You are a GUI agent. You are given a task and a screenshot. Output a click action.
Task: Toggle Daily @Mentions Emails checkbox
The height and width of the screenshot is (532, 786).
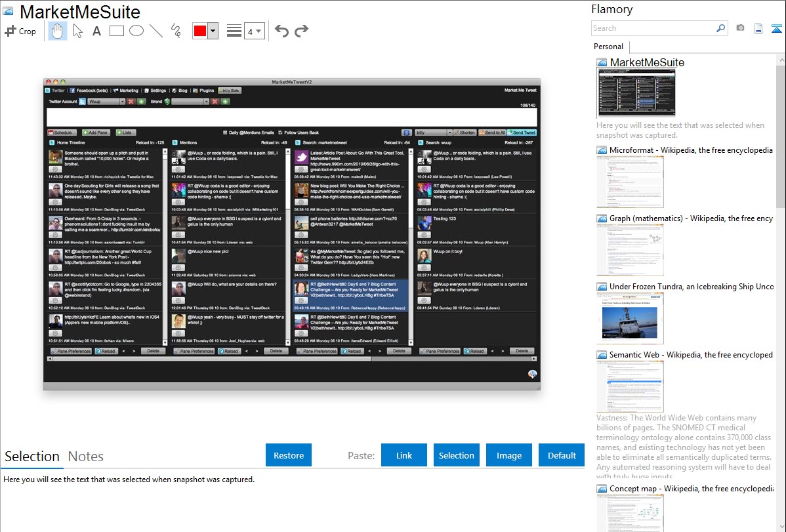(x=225, y=133)
